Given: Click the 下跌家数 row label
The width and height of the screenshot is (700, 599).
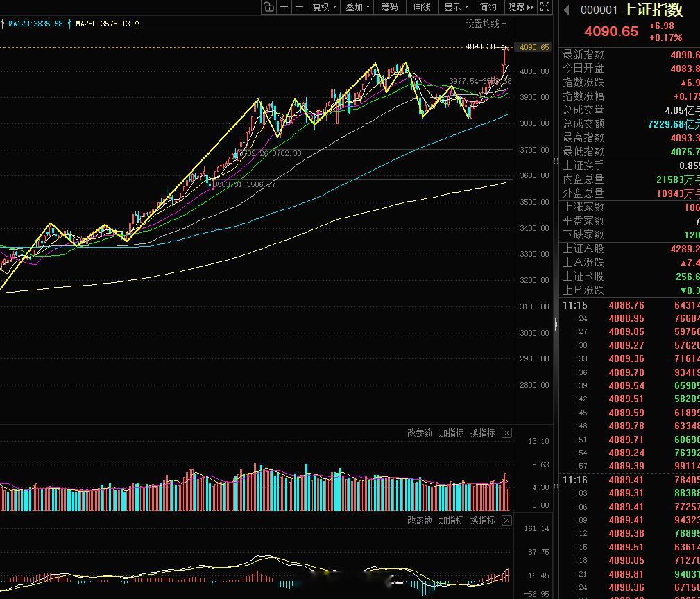Looking at the screenshot, I should click(583, 234).
